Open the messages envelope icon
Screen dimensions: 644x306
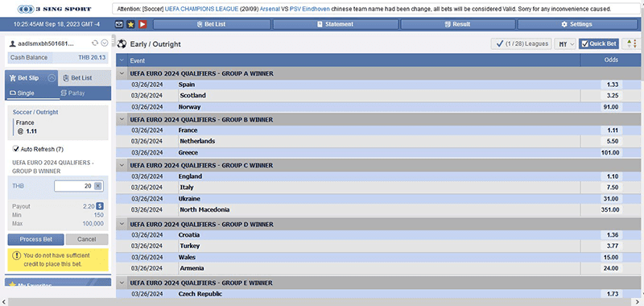[119, 24]
